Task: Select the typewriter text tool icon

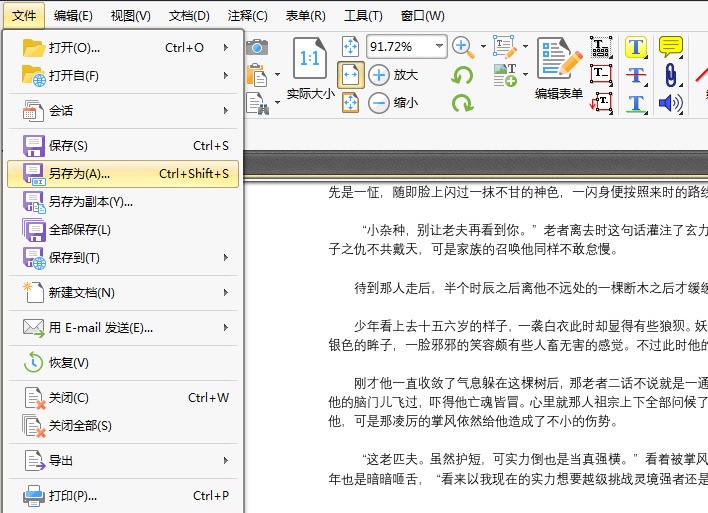Action: pos(601,47)
